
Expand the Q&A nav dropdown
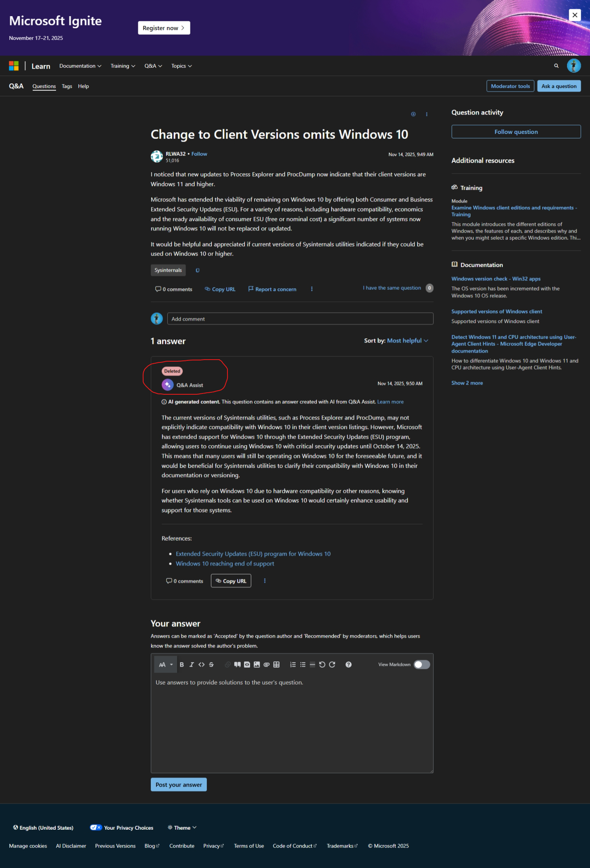coord(153,66)
